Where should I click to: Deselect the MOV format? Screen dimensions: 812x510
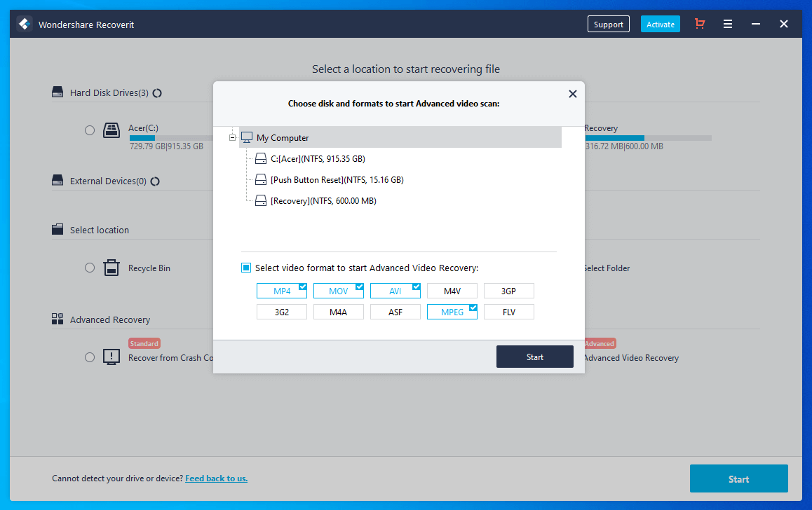pos(338,291)
